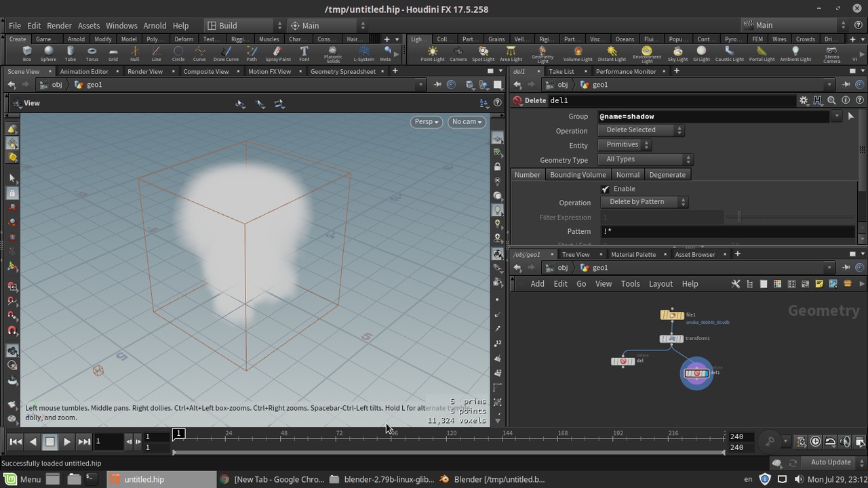Click the Null shelf tool
Image resolution: width=868 pixels, height=488 pixels.
[x=134, y=54]
